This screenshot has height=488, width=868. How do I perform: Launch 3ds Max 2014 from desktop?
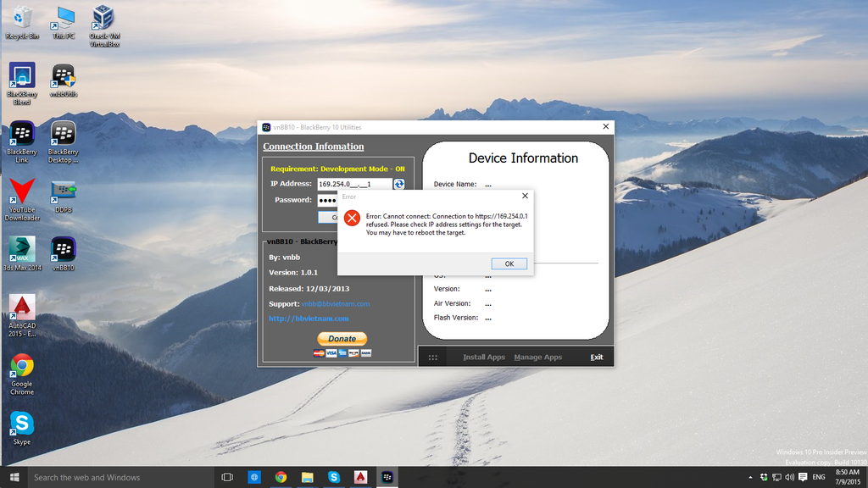[x=22, y=254]
